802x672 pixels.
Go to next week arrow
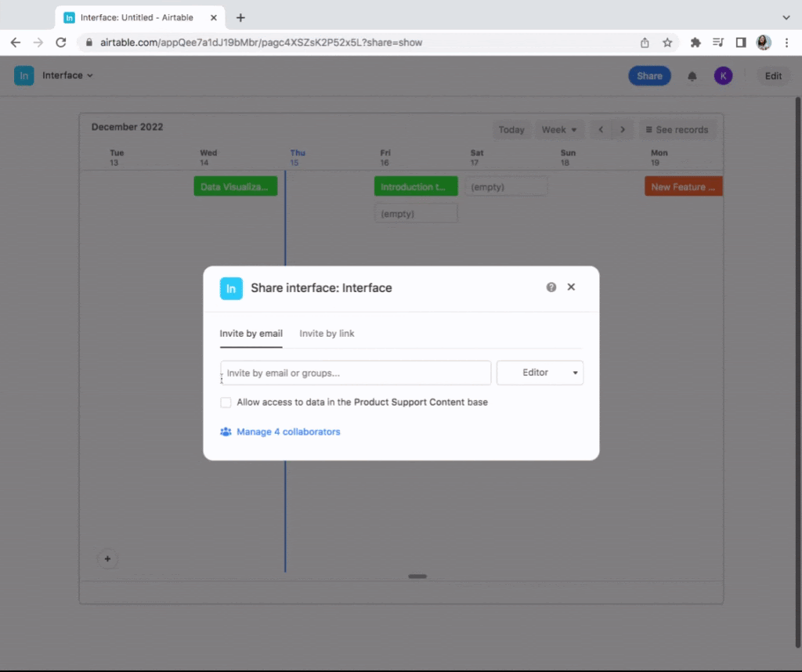623,129
